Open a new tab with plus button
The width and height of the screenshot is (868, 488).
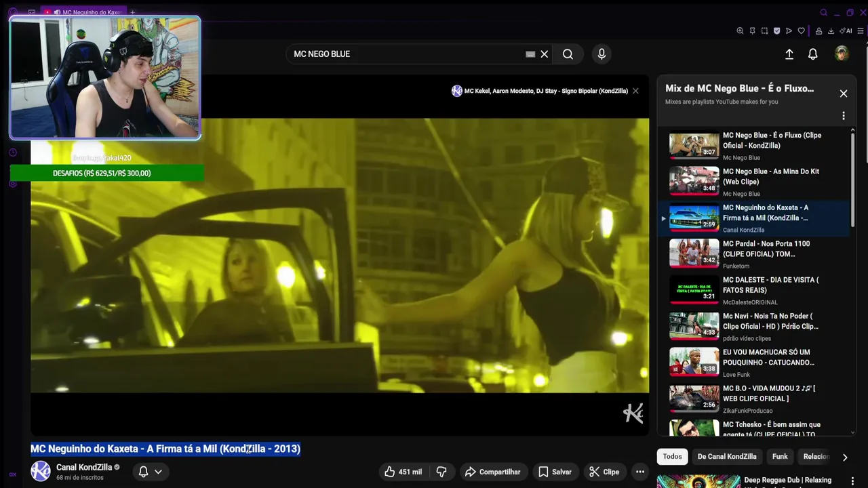[132, 12]
